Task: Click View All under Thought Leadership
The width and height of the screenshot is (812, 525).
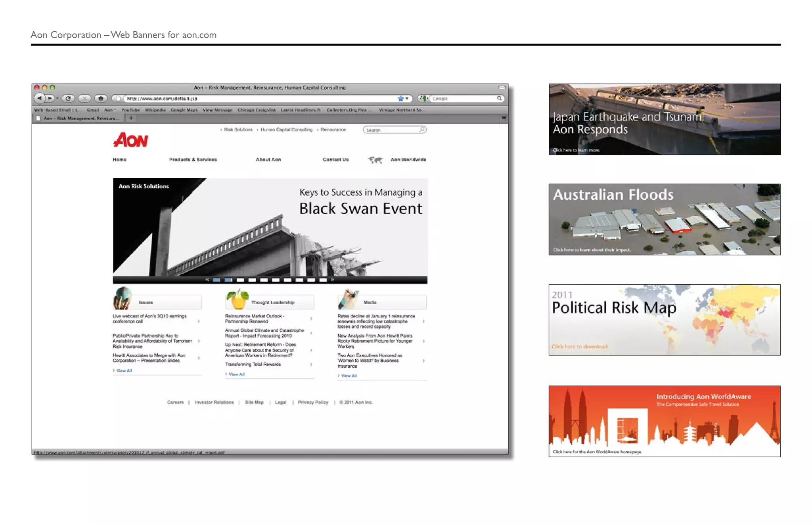Action: coord(236,374)
